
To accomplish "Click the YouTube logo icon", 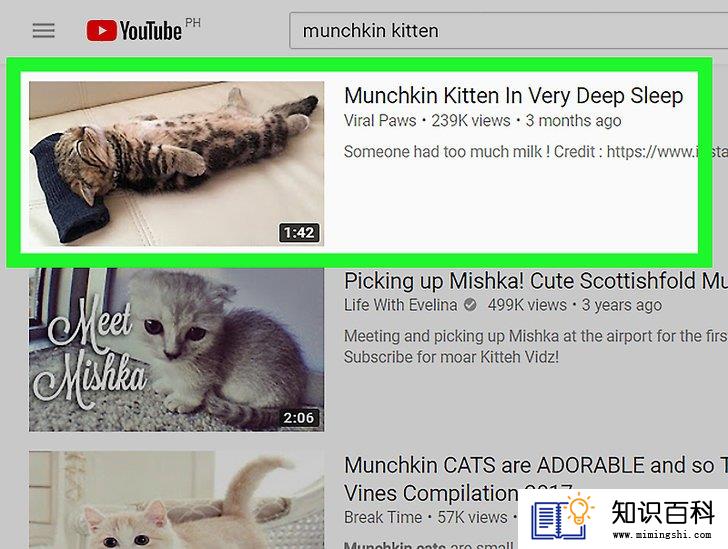I will [101, 31].
